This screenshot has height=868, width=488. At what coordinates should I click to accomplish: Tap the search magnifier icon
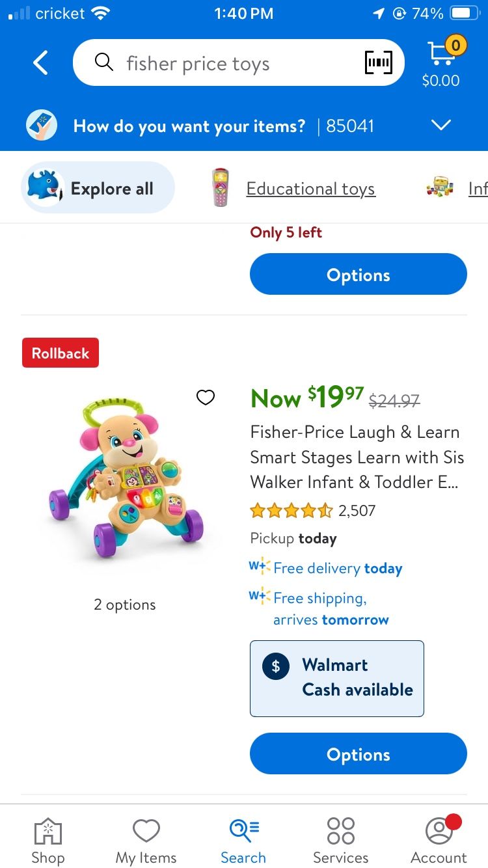click(103, 63)
